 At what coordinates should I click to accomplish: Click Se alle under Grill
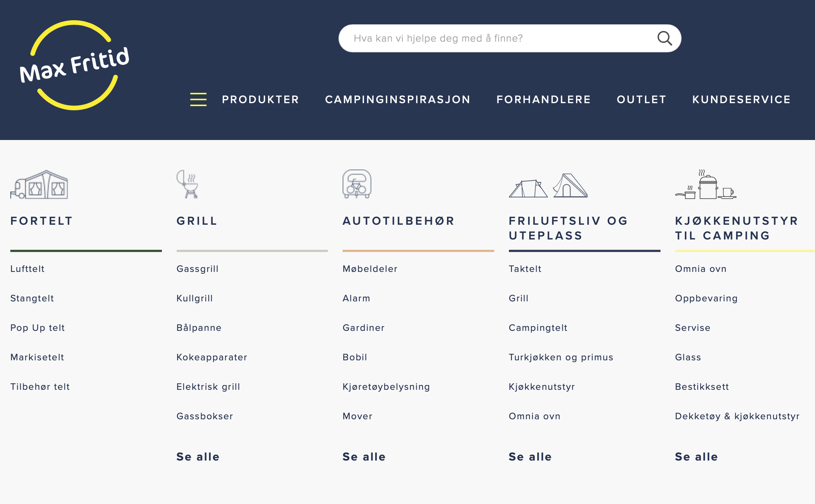pos(198,457)
